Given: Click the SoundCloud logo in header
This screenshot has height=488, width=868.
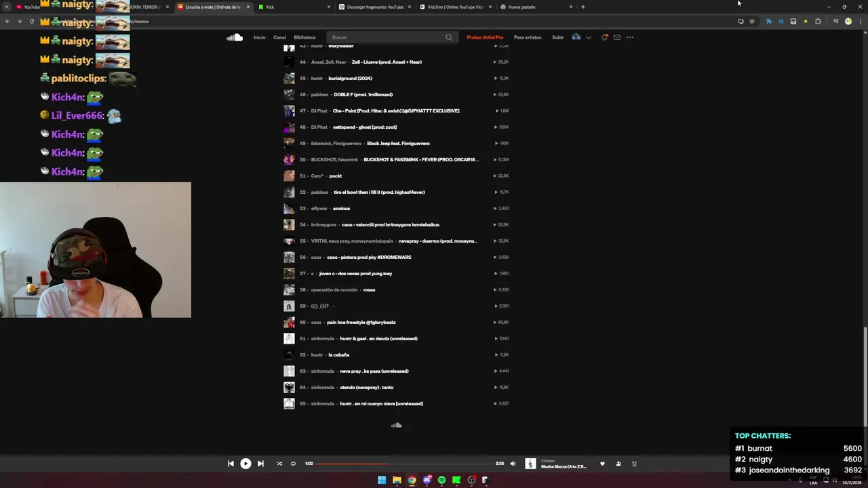Looking at the screenshot, I should (x=235, y=37).
